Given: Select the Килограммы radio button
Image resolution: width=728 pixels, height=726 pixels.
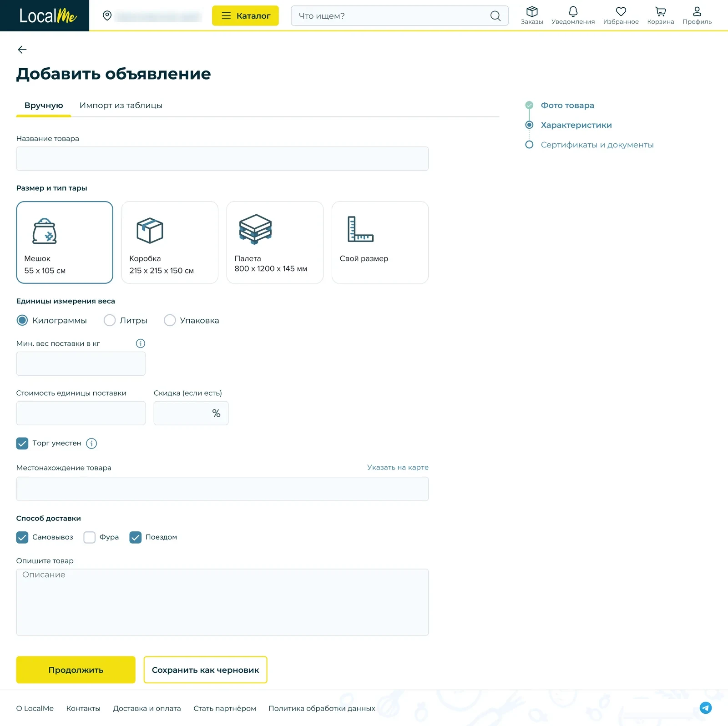Looking at the screenshot, I should (22, 320).
